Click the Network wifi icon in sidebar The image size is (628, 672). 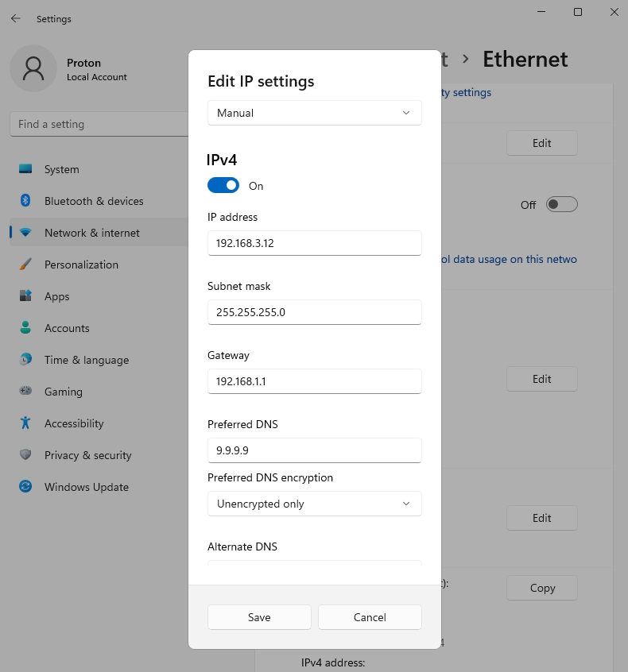(25, 233)
